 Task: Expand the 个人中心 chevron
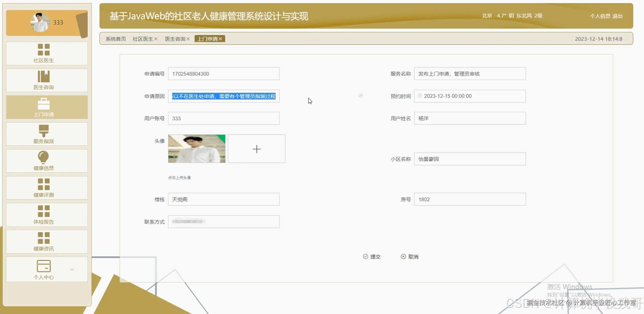pyautogui.click(x=72, y=269)
